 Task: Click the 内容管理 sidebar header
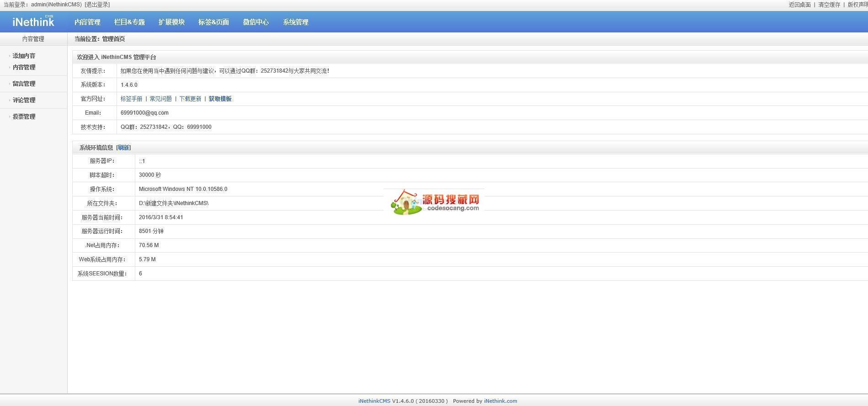[33, 39]
